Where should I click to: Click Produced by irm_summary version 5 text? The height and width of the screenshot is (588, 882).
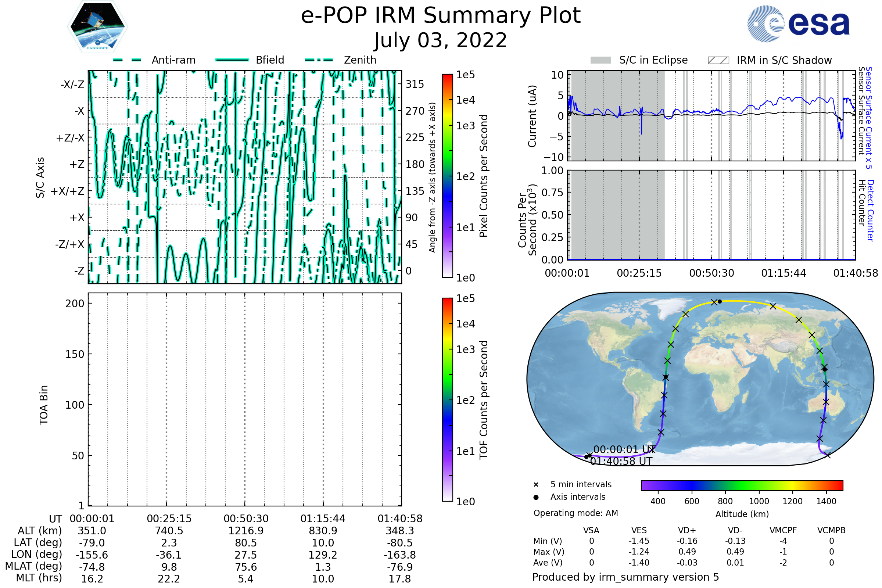[625, 577]
